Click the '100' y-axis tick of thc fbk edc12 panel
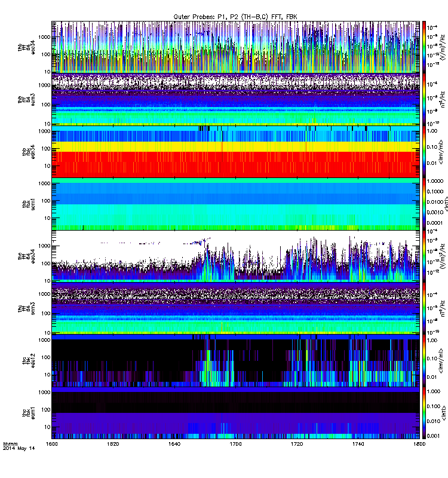Screen dimensions: 448x478 click(x=46, y=357)
